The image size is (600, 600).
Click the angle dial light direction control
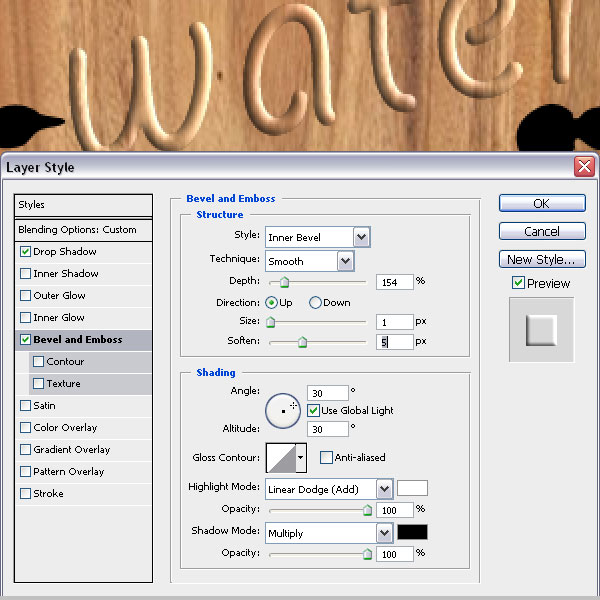click(x=283, y=411)
